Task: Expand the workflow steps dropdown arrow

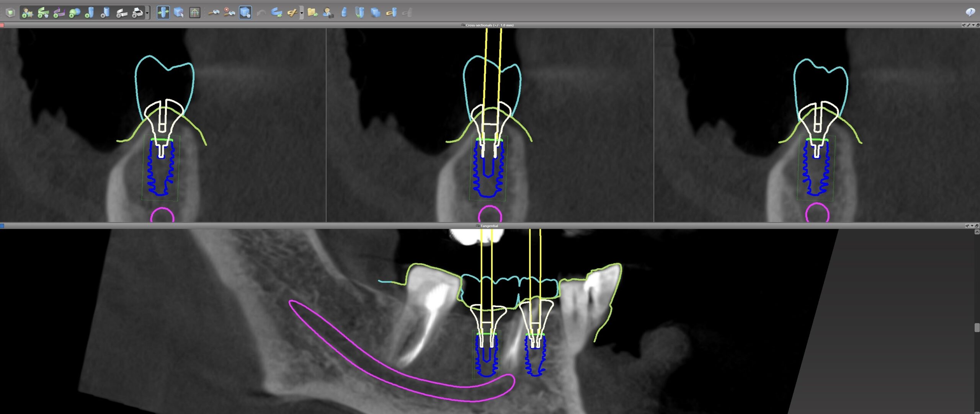Action: pyautogui.click(x=147, y=13)
